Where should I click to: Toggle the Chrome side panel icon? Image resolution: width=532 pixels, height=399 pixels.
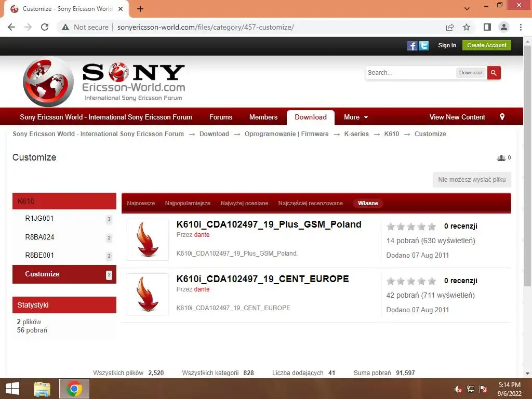487,27
